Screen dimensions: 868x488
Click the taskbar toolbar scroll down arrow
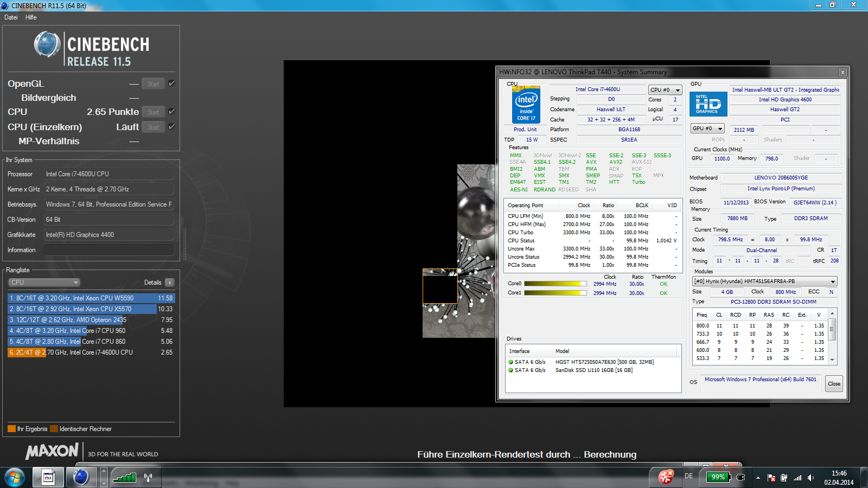pyautogui.click(x=104, y=482)
